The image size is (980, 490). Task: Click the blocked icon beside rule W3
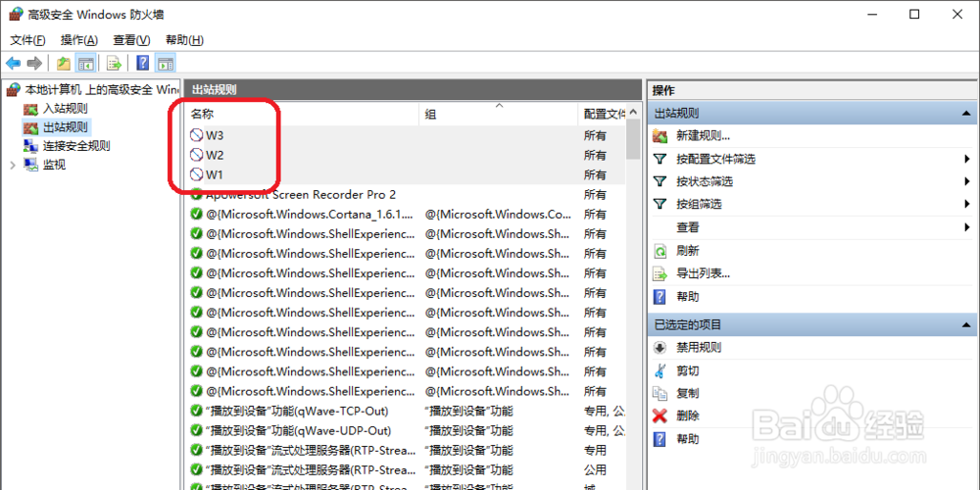tap(197, 135)
